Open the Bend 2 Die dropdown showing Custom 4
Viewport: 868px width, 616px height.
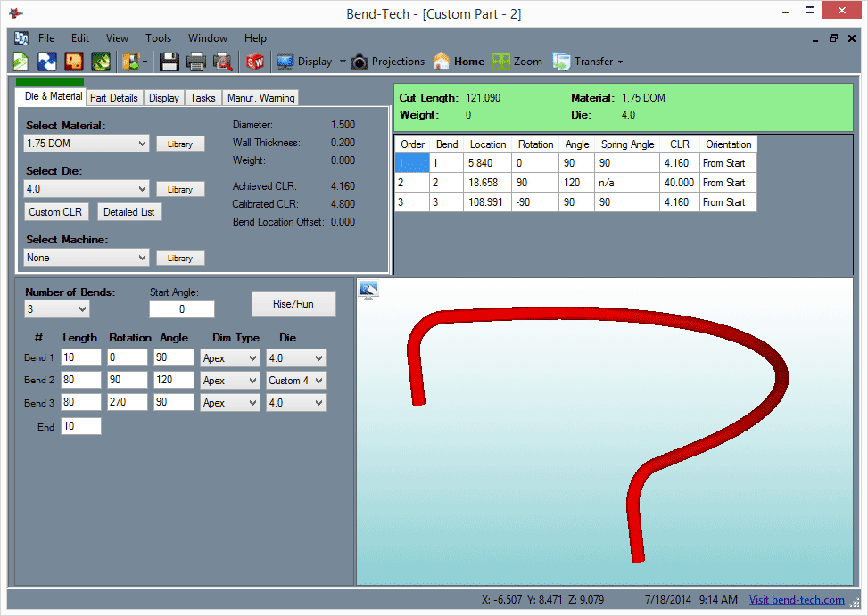coord(295,381)
